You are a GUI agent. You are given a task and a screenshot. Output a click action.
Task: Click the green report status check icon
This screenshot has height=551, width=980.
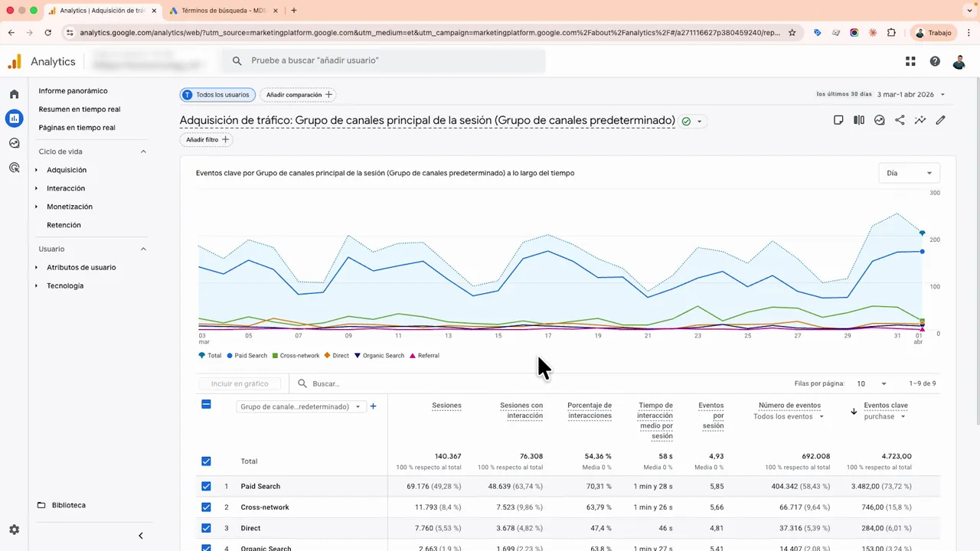(686, 121)
